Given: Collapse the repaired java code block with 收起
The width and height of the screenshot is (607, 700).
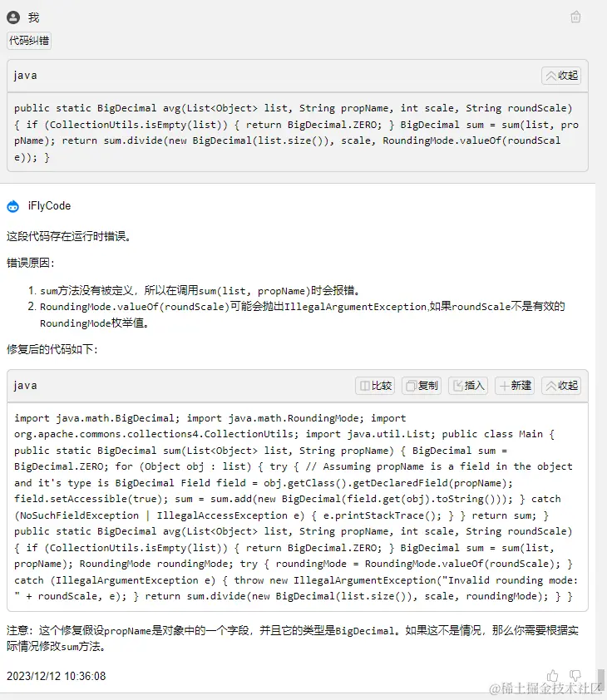Looking at the screenshot, I should pos(561,386).
